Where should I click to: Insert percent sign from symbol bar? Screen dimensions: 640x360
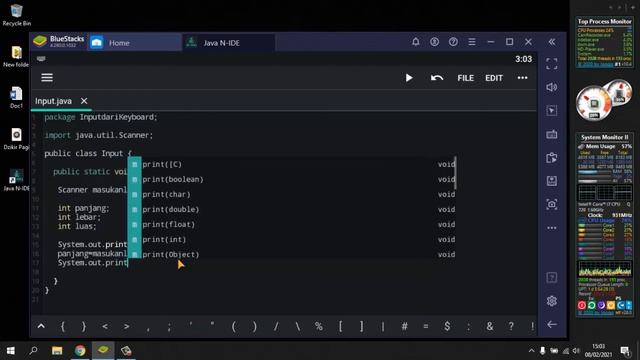pyautogui.click(x=319, y=326)
